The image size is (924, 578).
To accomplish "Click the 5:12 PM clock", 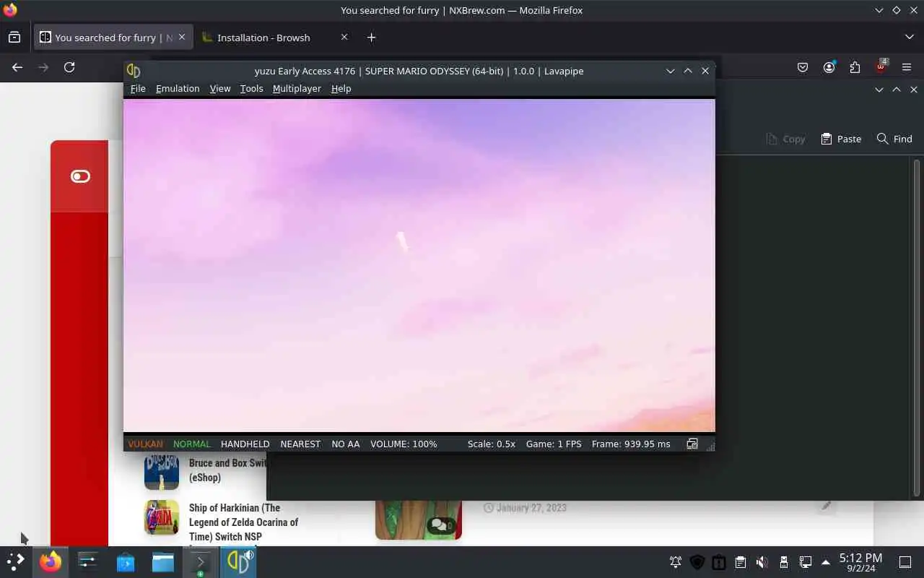I will tap(860, 558).
